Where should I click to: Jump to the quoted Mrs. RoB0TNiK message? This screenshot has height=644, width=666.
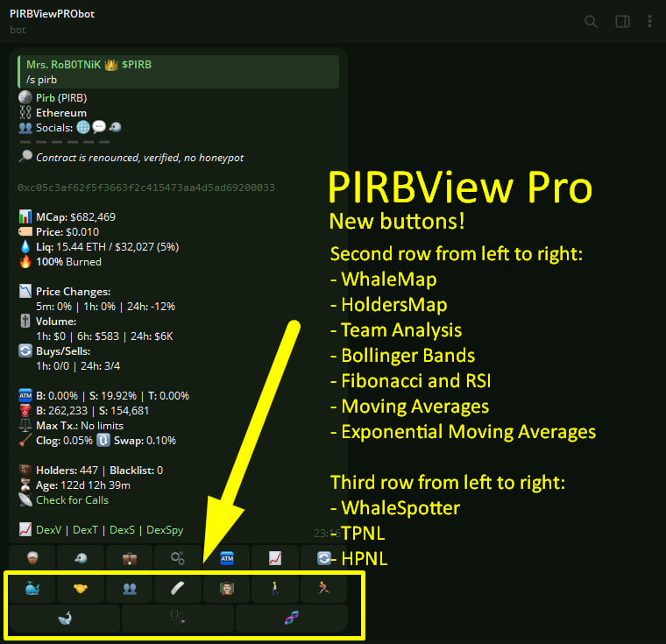coord(179,72)
